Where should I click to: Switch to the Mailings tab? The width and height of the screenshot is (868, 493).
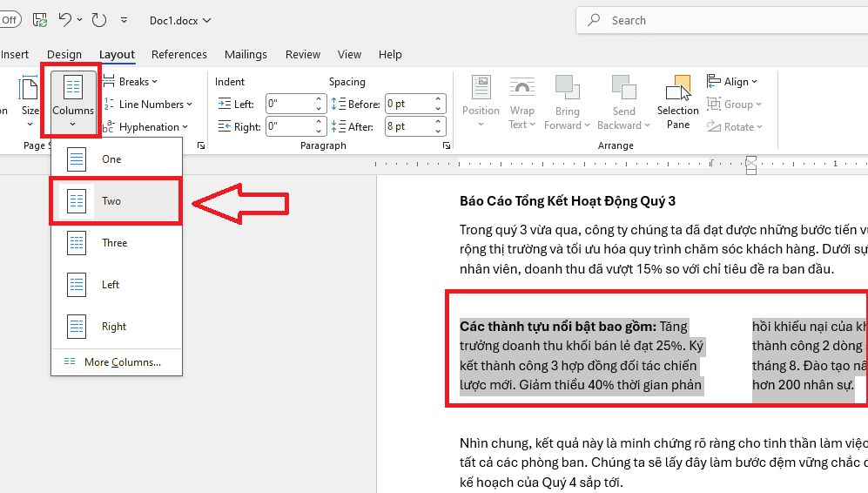pos(246,54)
